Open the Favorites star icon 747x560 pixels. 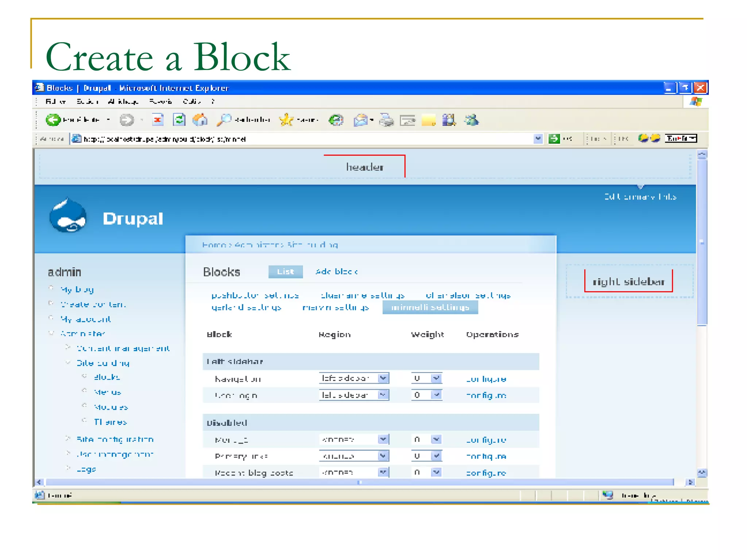pos(286,120)
